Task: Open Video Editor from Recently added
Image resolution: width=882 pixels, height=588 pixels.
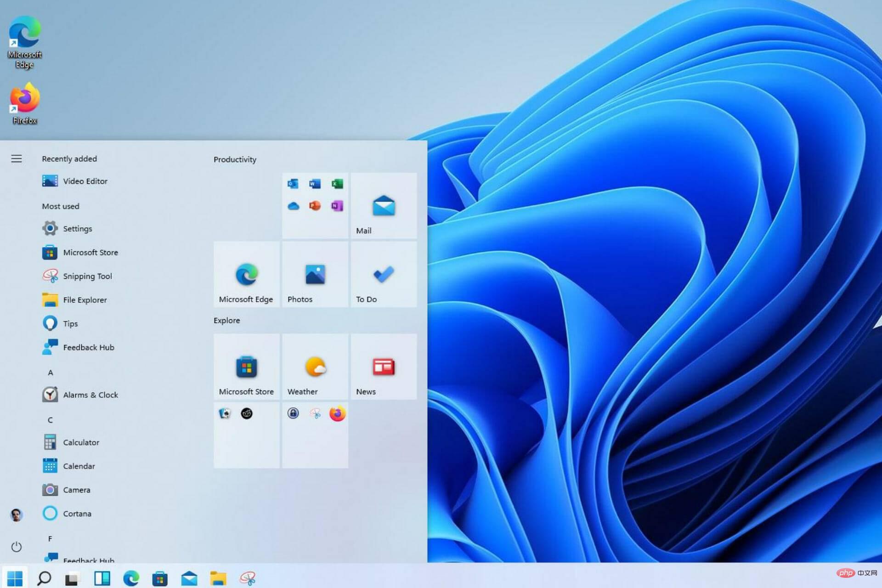Action: (x=85, y=181)
